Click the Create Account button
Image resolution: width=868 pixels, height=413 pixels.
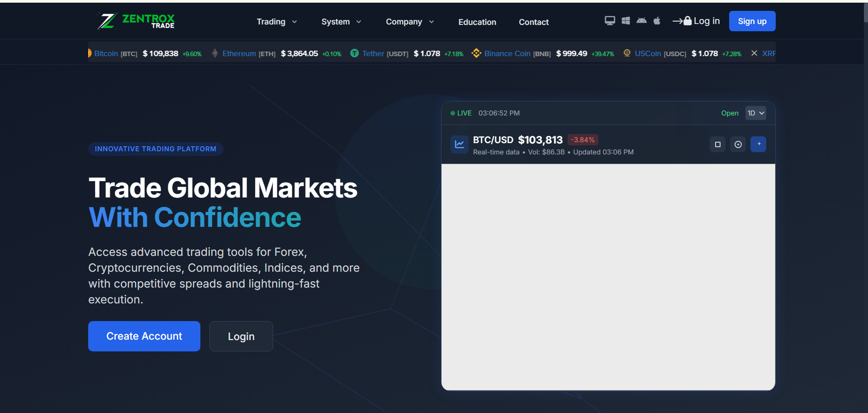(144, 336)
